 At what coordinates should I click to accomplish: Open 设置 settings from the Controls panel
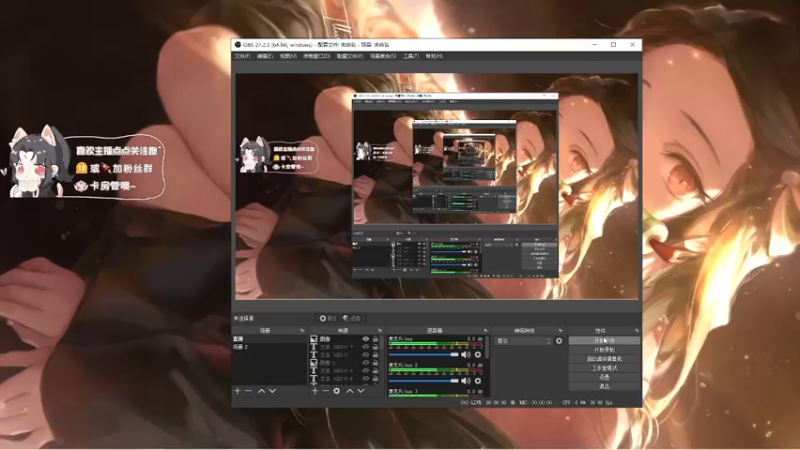click(x=604, y=377)
